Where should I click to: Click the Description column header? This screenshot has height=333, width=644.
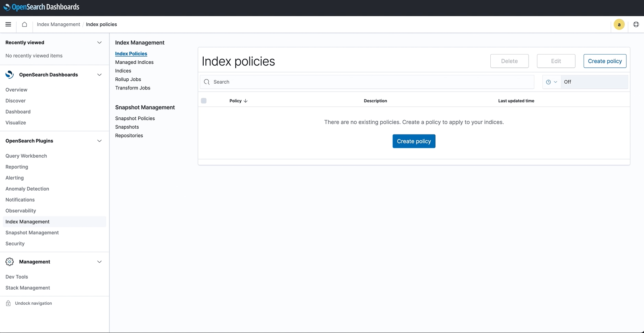(x=375, y=101)
